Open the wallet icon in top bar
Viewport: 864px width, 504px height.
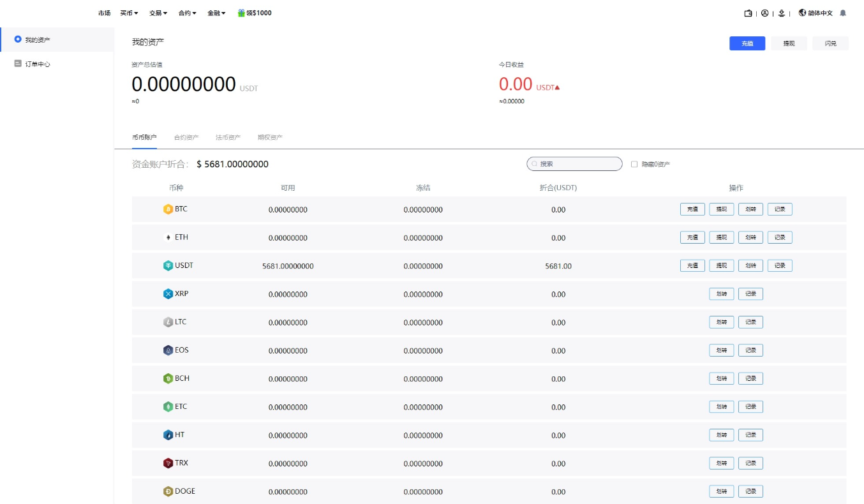tap(749, 13)
